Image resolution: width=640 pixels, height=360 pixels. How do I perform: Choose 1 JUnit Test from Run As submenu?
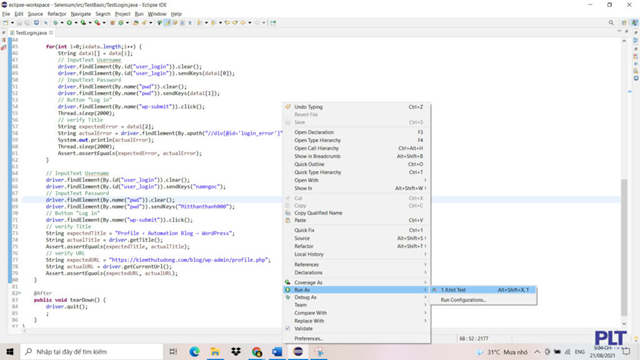[483, 290]
